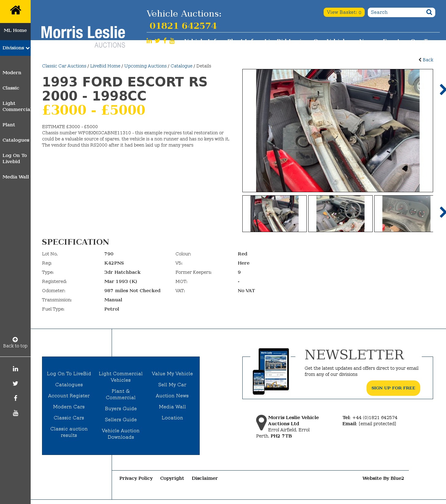Click the Morris Leslie Auctions logo
The image size is (446, 504).
[x=83, y=36]
